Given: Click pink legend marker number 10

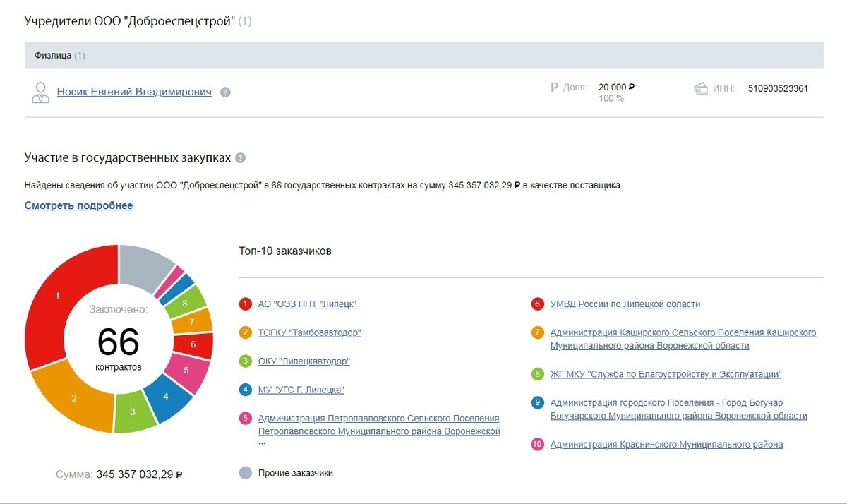Looking at the screenshot, I should 537,445.
